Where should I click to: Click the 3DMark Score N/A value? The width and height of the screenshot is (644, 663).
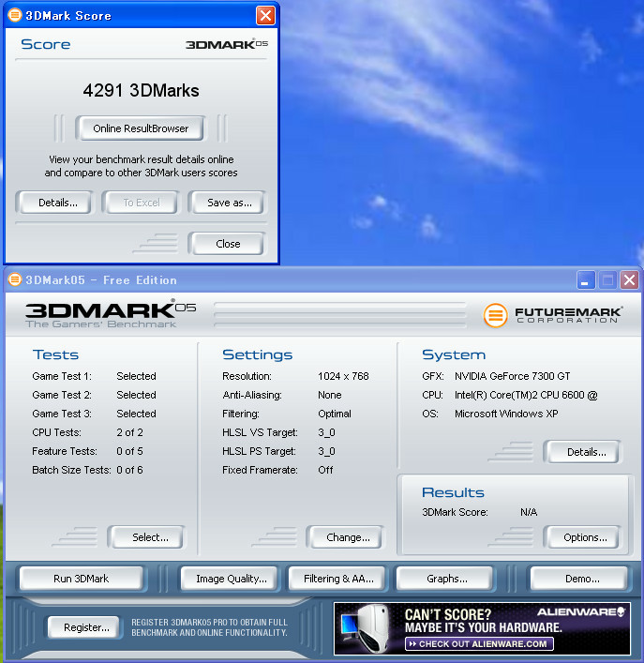529,512
